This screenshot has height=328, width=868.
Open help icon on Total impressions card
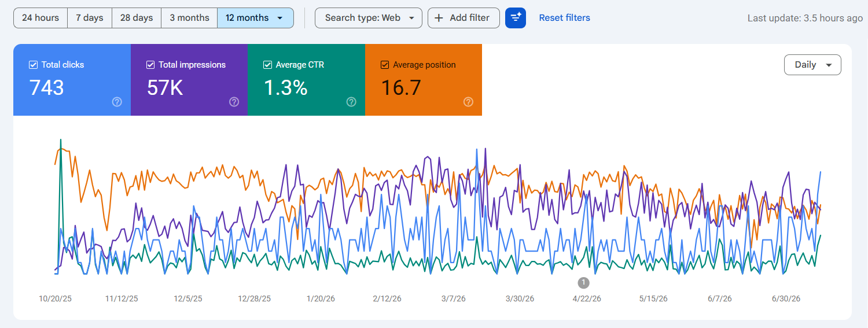[234, 102]
